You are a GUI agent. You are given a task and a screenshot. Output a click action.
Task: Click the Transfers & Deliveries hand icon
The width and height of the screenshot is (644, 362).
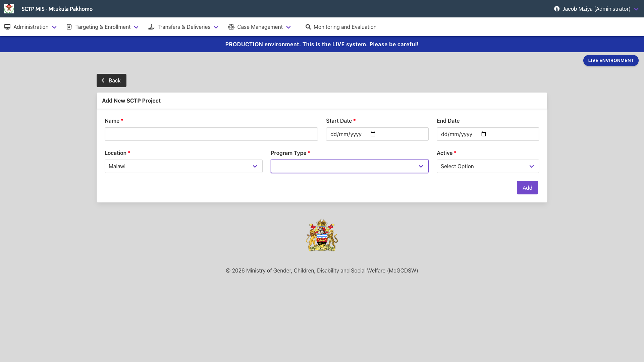pyautogui.click(x=151, y=27)
